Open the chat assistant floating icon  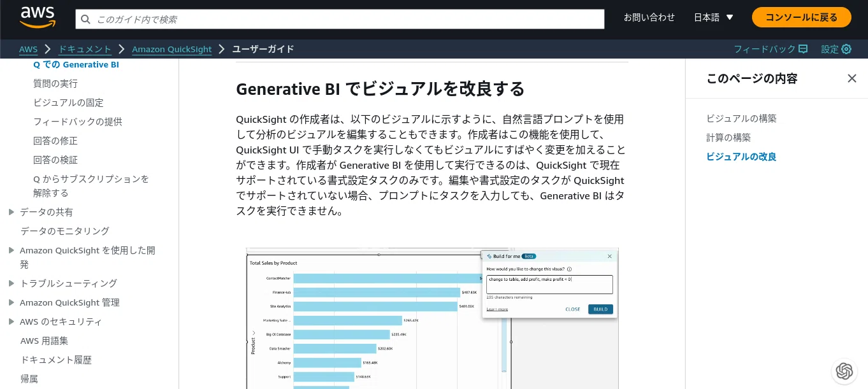tap(844, 371)
